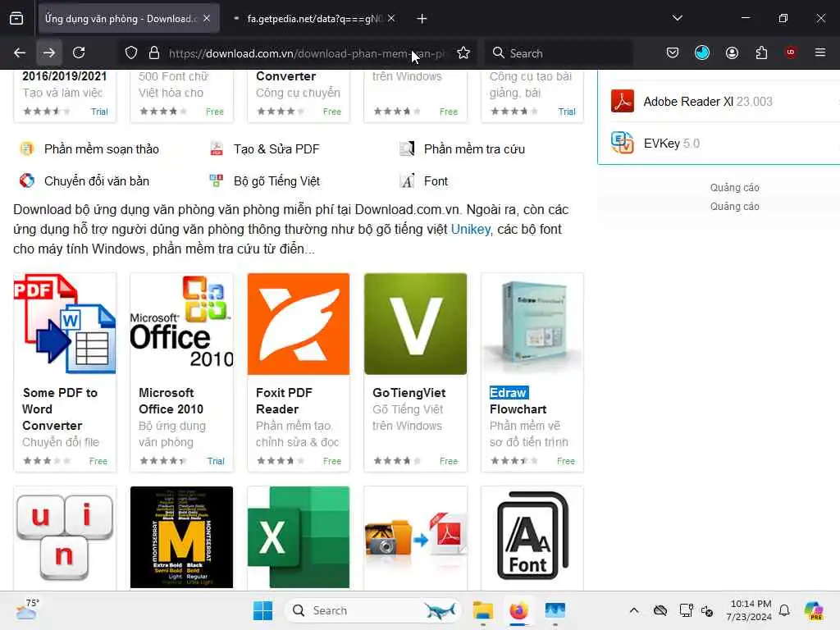Click the Foxit PDF Reader orange icon
The image size is (840, 630).
click(299, 323)
